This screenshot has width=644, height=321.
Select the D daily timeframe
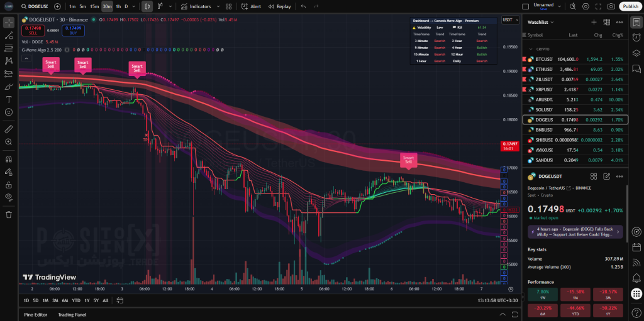click(126, 6)
